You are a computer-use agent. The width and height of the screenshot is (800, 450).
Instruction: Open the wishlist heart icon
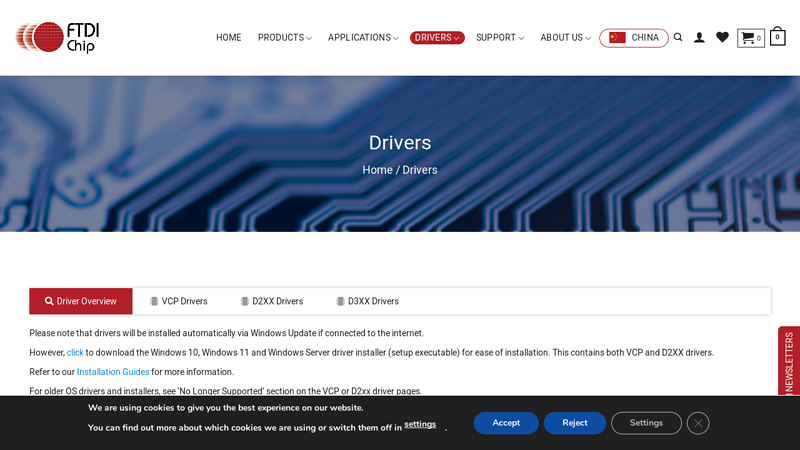coord(722,38)
